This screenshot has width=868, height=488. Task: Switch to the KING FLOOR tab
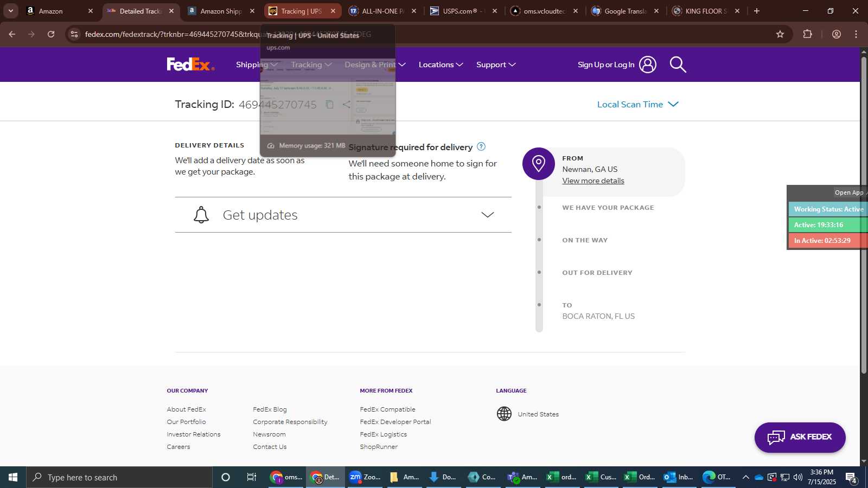(x=706, y=11)
